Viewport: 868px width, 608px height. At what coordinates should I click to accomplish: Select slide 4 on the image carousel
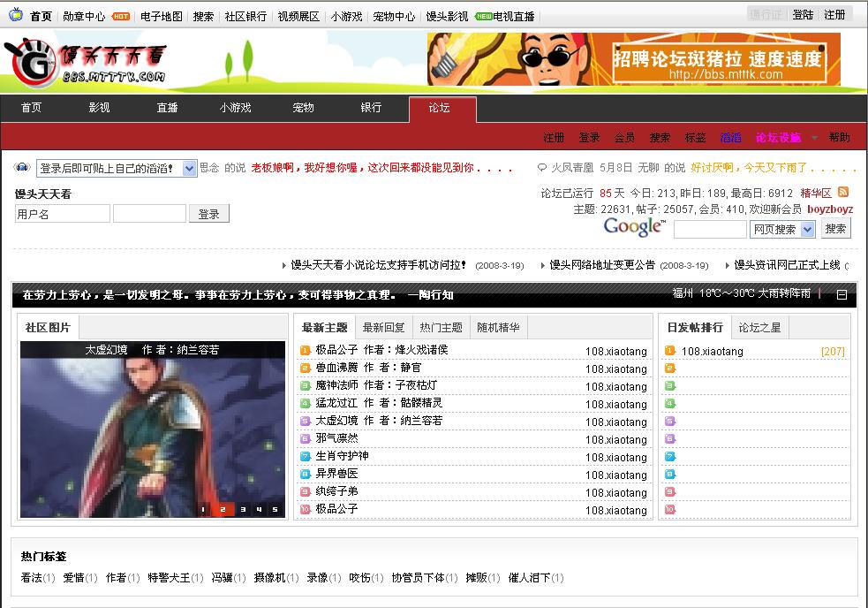(x=259, y=509)
